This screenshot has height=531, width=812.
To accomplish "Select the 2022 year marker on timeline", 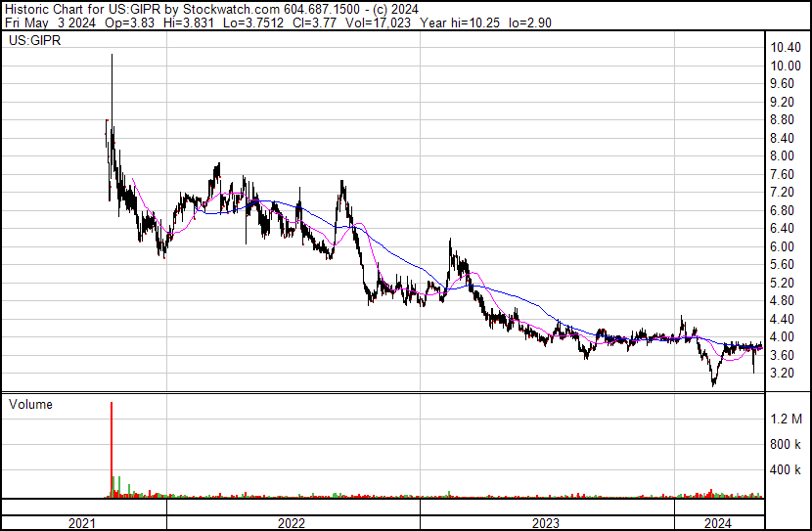I will coord(292,523).
